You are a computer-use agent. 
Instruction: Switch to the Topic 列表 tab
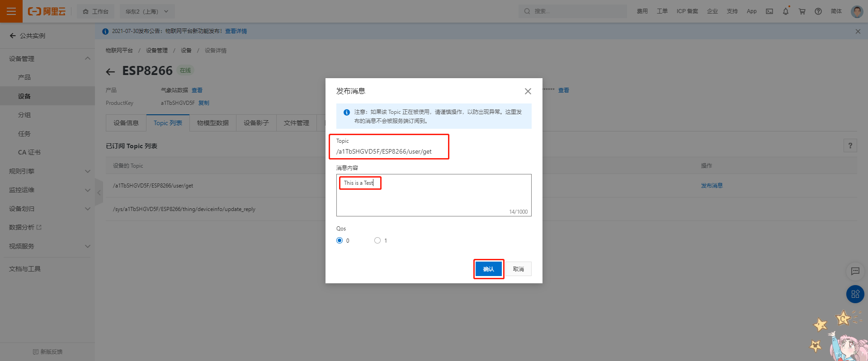[x=168, y=123]
